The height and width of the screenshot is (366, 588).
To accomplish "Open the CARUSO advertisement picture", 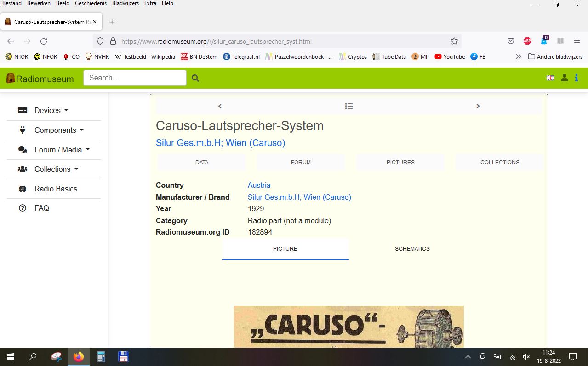I will coord(349,327).
